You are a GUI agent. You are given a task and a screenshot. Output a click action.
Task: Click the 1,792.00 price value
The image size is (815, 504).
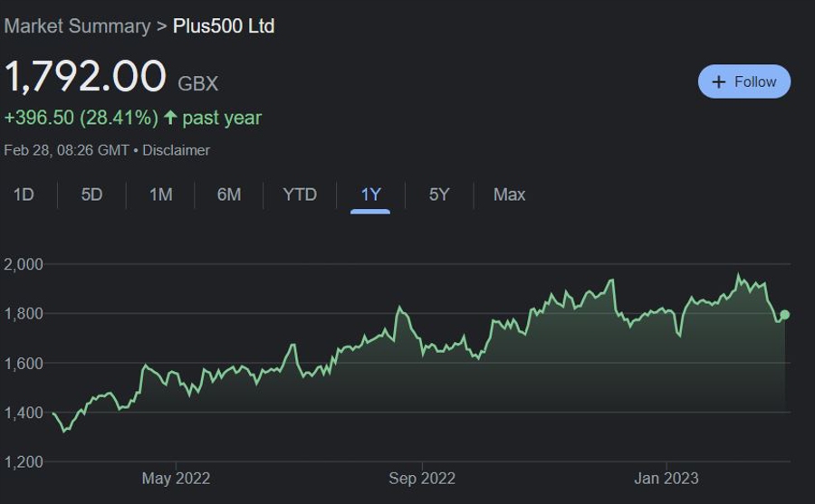click(x=86, y=77)
